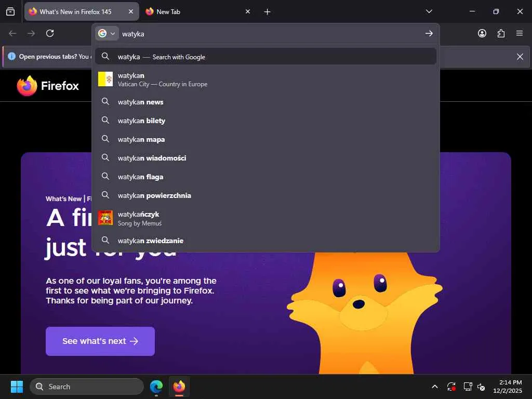Click the magnifier icon beside 'watykan flaga'
532x399 pixels.
[x=105, y=176]
